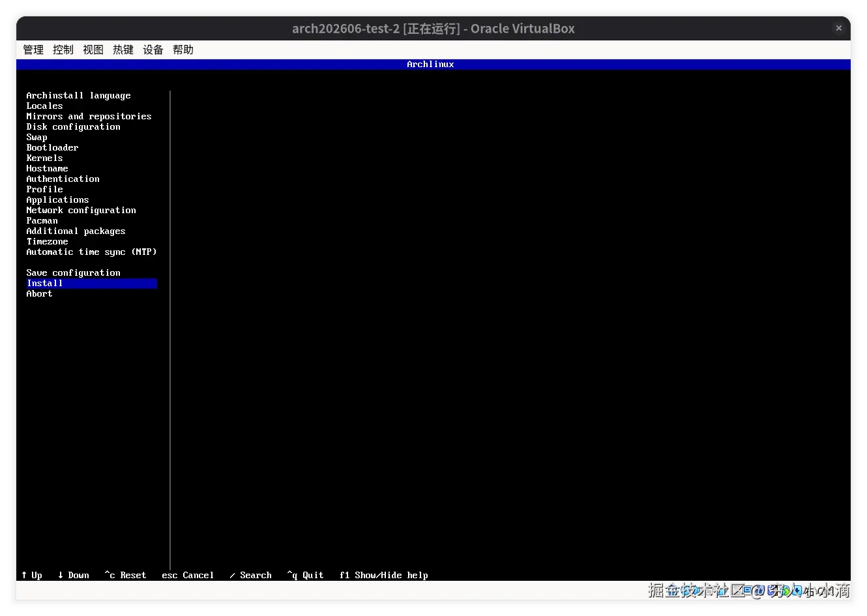The height and width of the screenshot is (616, 867).
Task: Close the VirtualBox VM window
Action: pyautogui.click(x=838, y=28)
